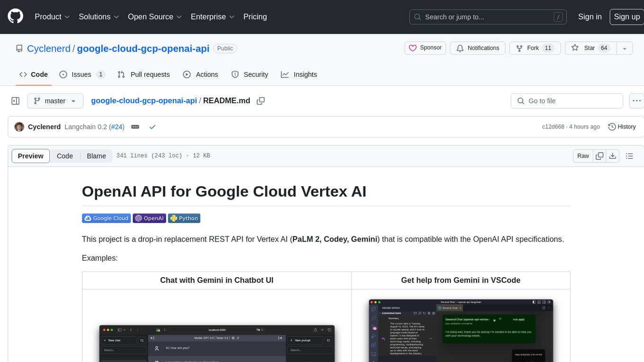
Task: Click the OpenAI badge
Action: (149, 218)
